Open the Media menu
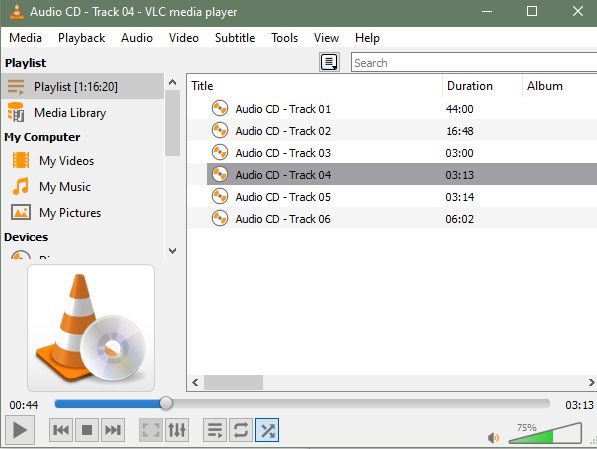Image resolution: width=597 pixels, height=449 pixels. (x=26, y=38)
